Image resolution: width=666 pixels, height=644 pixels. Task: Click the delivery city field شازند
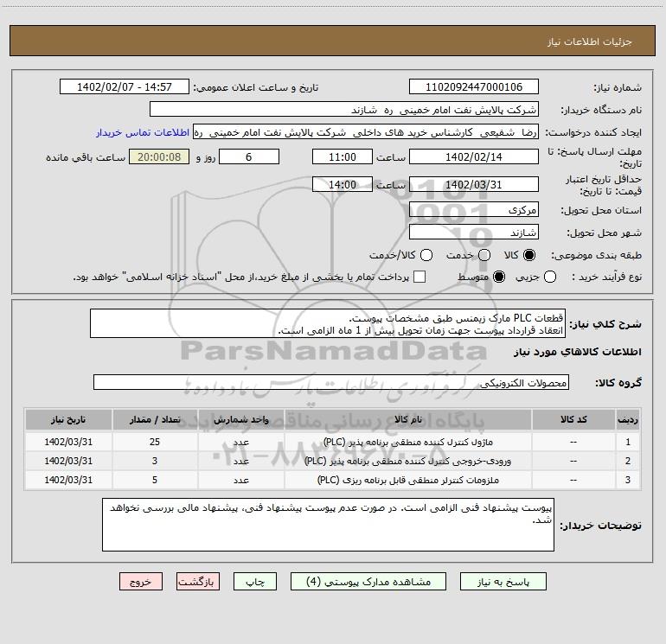pos(474,232)
